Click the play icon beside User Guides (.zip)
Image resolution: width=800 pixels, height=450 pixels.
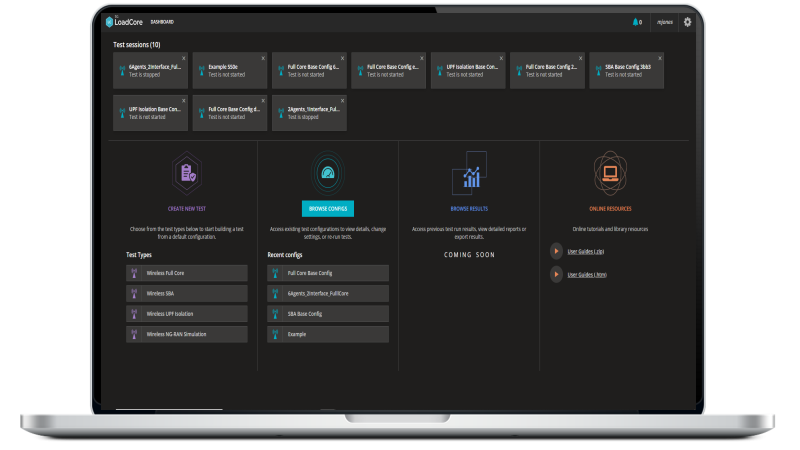pyautogui.click(x=556, y=251)
